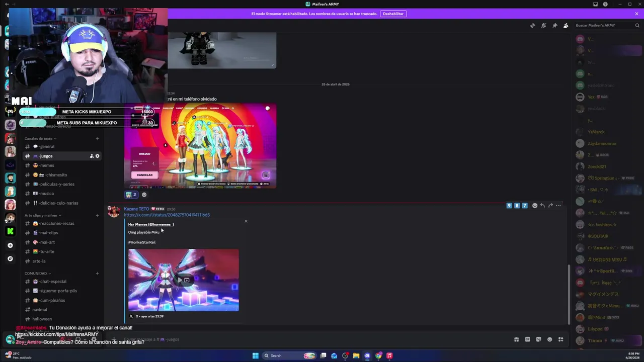Open the -general channel
644x362 pixels.
coord(63,146)
